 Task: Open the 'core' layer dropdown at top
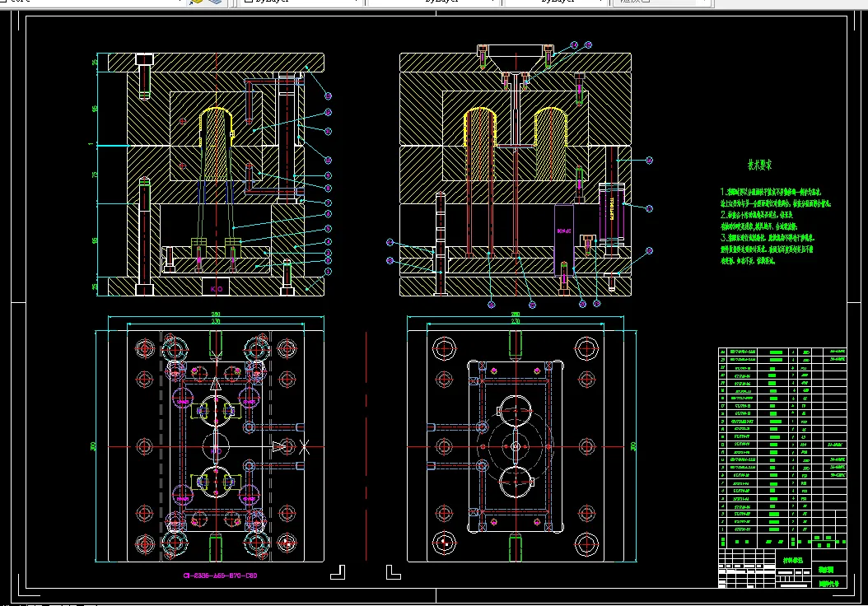pos(91,2)
